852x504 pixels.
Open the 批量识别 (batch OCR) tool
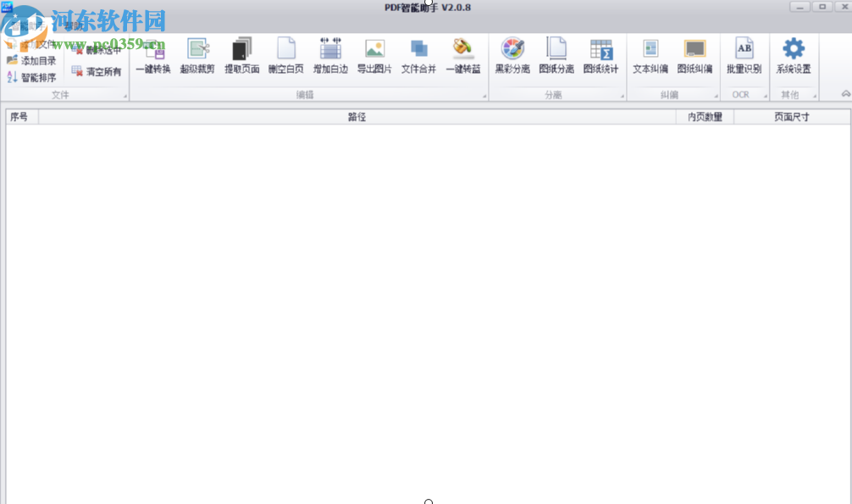pos(744,56)
